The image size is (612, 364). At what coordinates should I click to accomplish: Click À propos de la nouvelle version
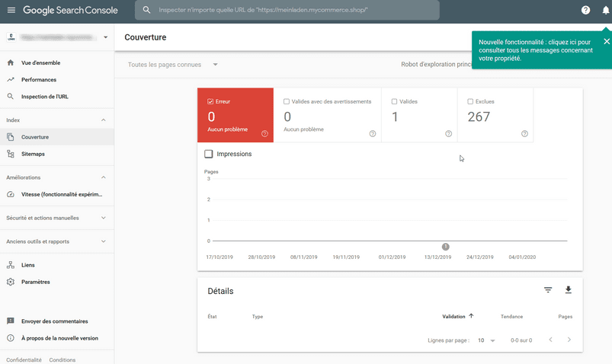coord(59,338)
